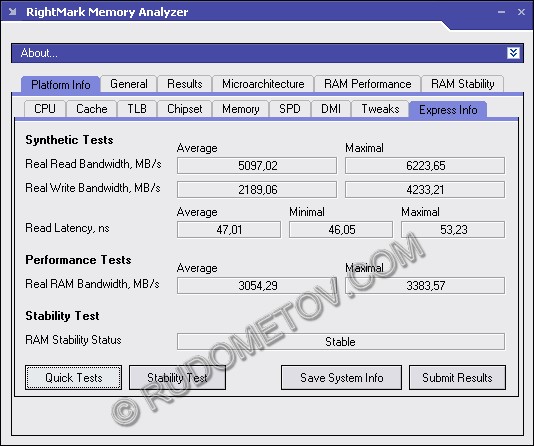Minimize the RightMark Memory Analyzer window
This screenshot has width=534, height=446.
tap(501, 12)
